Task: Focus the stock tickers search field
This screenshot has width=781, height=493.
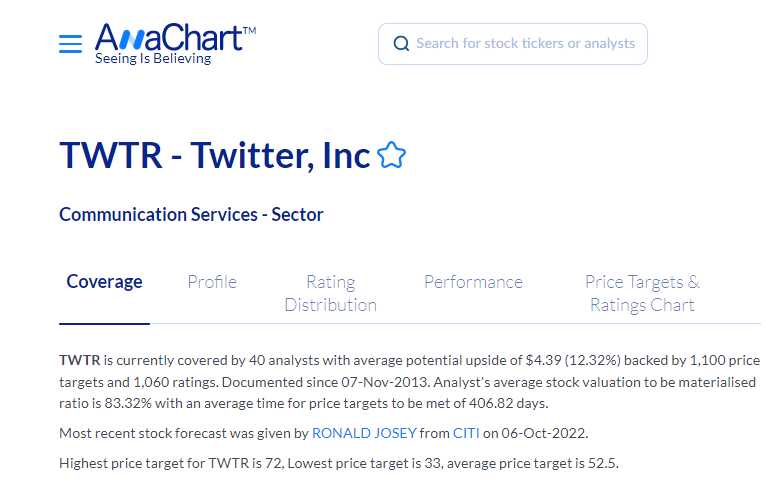Action: 525,44
